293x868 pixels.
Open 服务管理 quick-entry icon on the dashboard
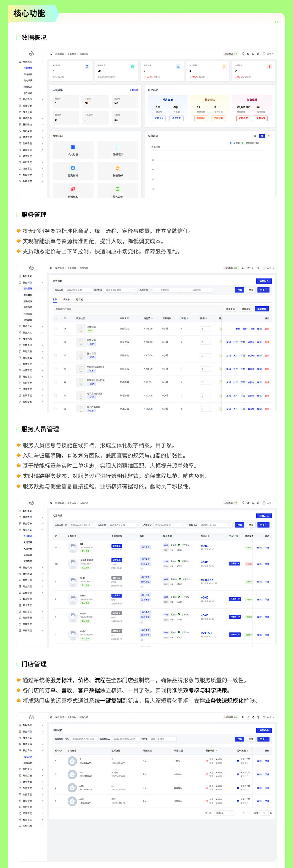point(73,168)
